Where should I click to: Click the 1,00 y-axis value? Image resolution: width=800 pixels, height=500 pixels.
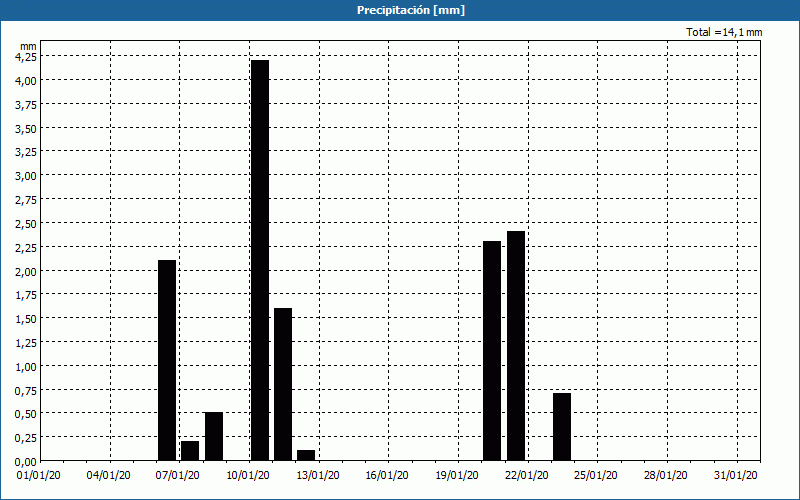click(x=26, y=366)
